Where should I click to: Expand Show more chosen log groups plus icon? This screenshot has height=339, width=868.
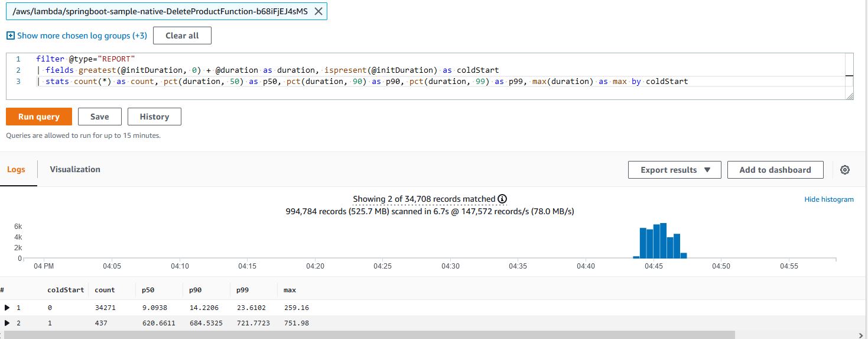[x=10, y=35]
